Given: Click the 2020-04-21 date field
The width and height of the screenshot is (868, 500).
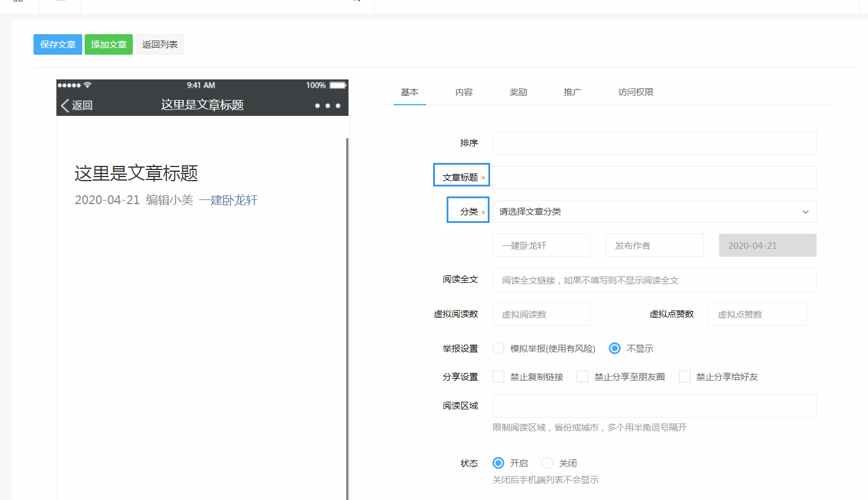Looking at the screenshot, I should coord(767,246).
